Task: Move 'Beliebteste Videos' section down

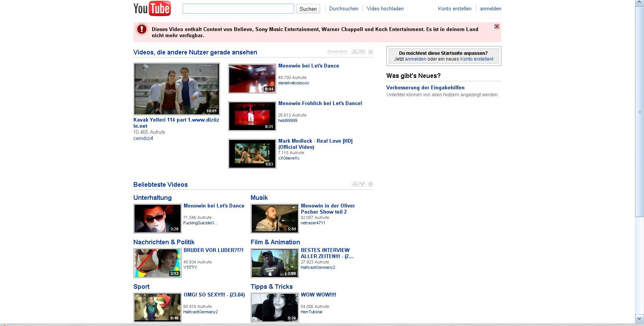Action: [362, 184]
